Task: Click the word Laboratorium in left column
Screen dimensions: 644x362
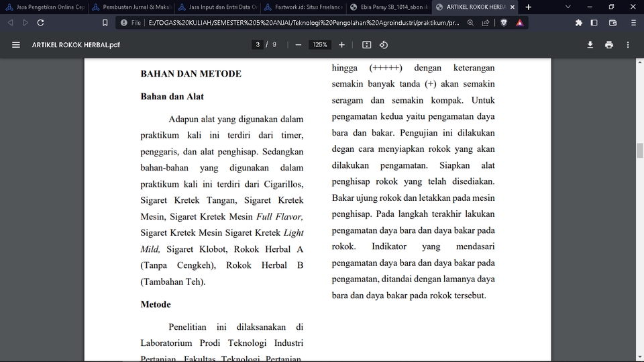Action: tap(166, 343)
